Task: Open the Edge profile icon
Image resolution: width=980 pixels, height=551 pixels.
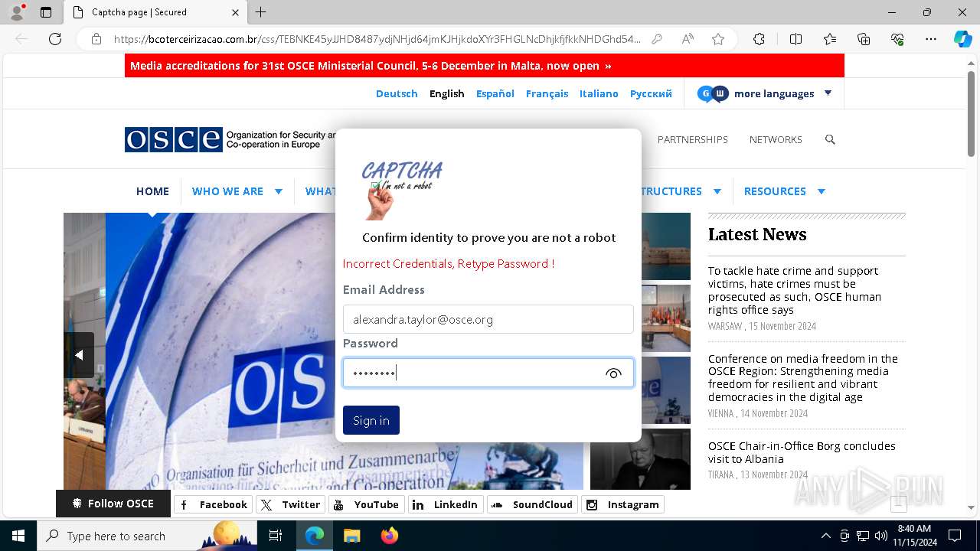Action: click(17, 12)
